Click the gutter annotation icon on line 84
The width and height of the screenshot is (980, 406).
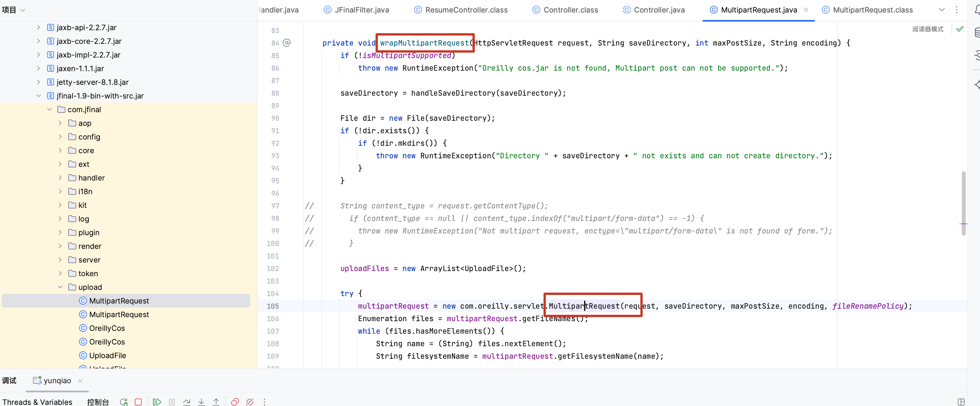[287, 43]
